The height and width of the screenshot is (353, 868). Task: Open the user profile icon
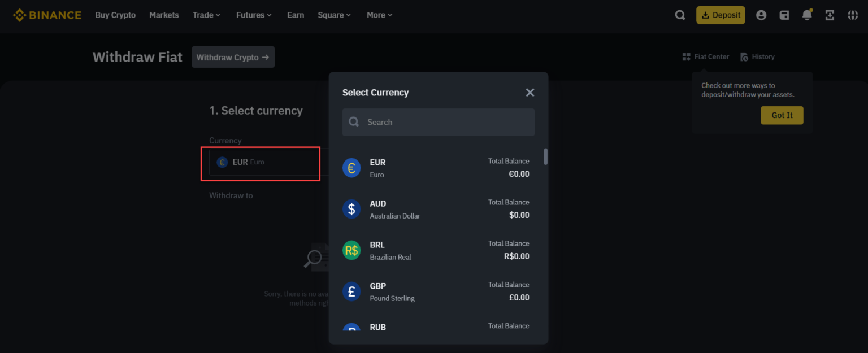click(761, 15)
